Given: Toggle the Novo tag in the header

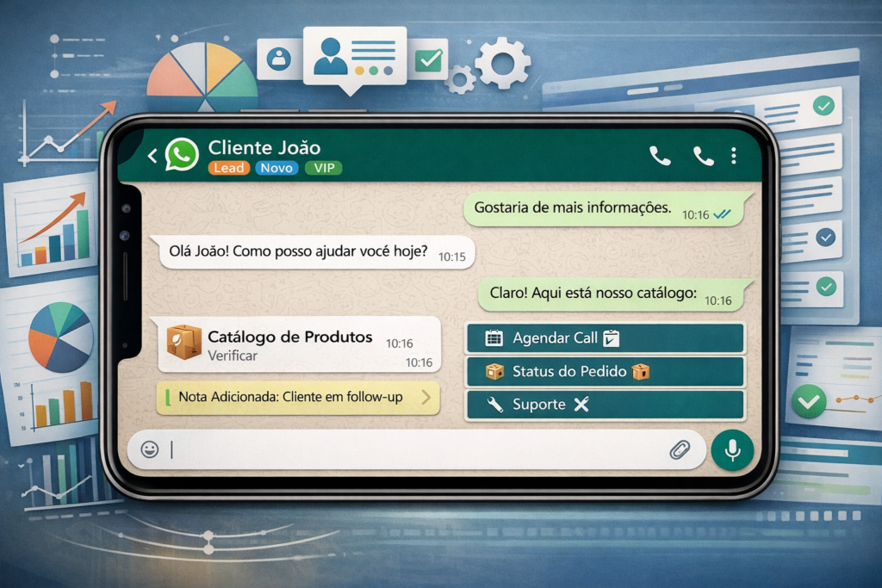Looking at the screenshot, I should tap(276, 169).
